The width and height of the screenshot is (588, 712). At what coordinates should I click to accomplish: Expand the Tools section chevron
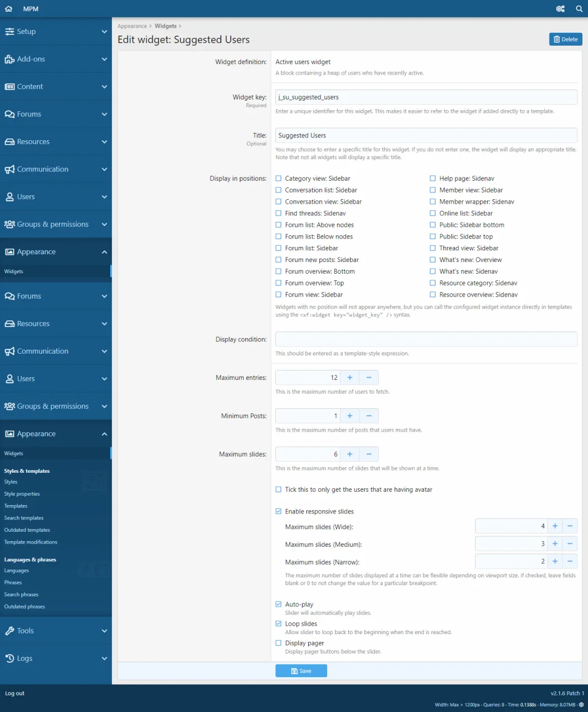pyautogui.click(x=104, y=631)
